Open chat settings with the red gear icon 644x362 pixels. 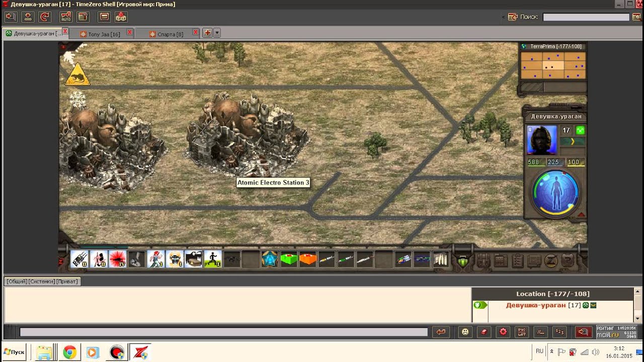tap(503, 332)
